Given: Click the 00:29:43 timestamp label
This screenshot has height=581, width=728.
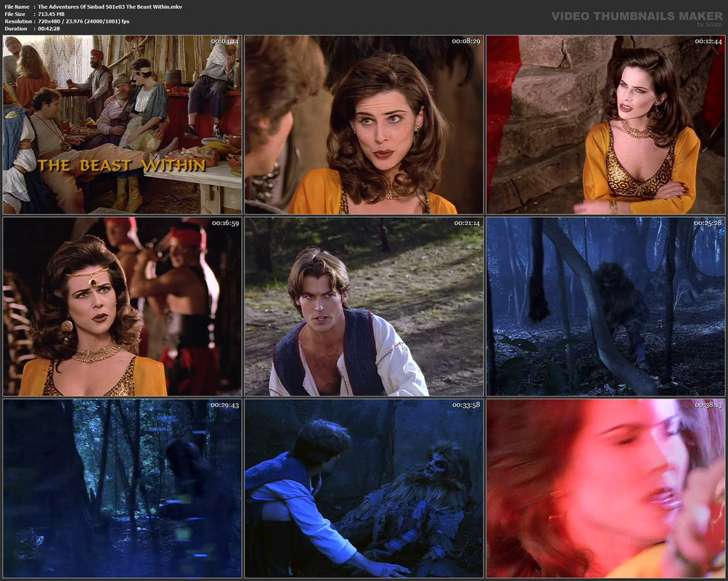Looking at the screenshot, I should pos(225,405).
